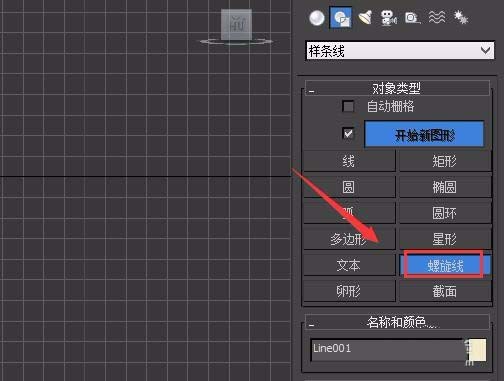Click the Line001 object name field
Image resolution: width=504 pixels, height=381 pixels.
(x=388, y=349)
